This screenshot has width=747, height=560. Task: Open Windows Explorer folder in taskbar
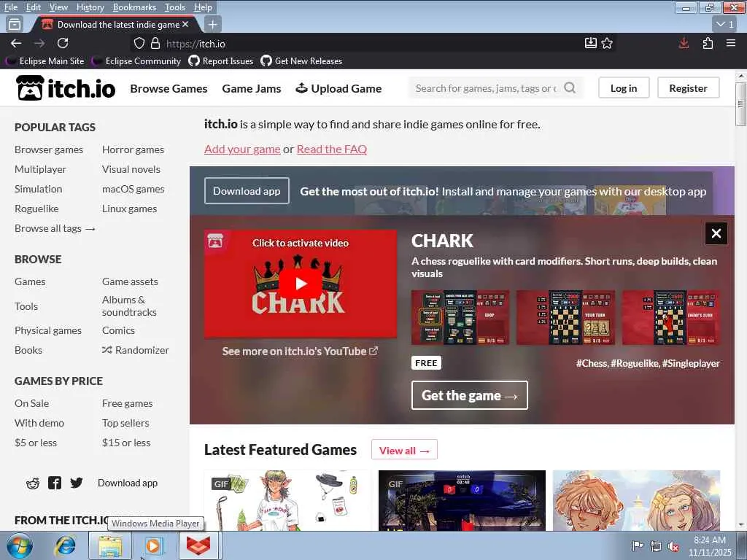[110, 545]
